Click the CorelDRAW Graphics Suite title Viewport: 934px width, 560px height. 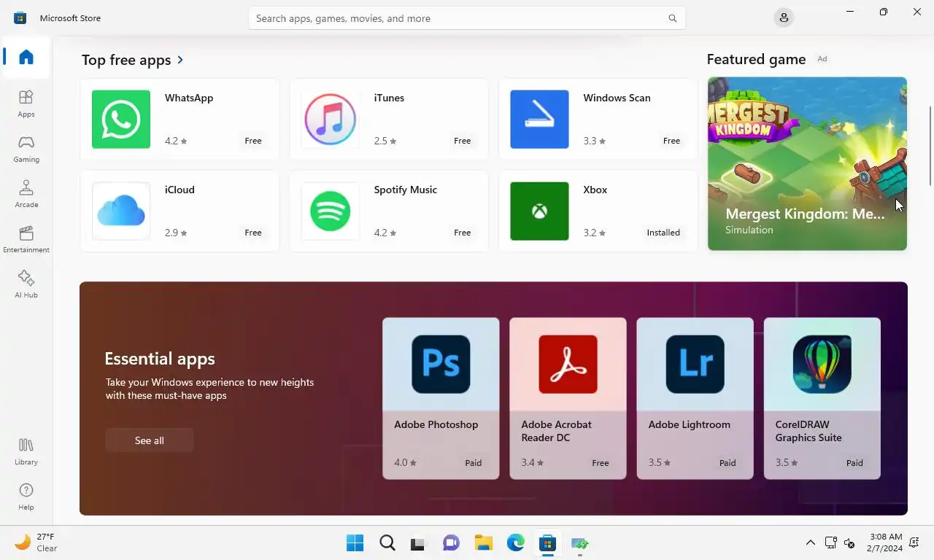point(808,431)
